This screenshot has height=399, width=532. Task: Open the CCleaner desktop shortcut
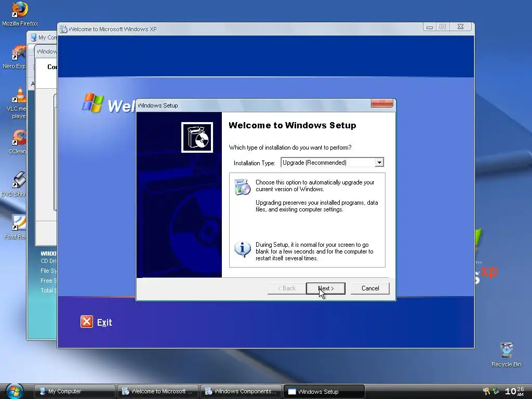point(18,142)
